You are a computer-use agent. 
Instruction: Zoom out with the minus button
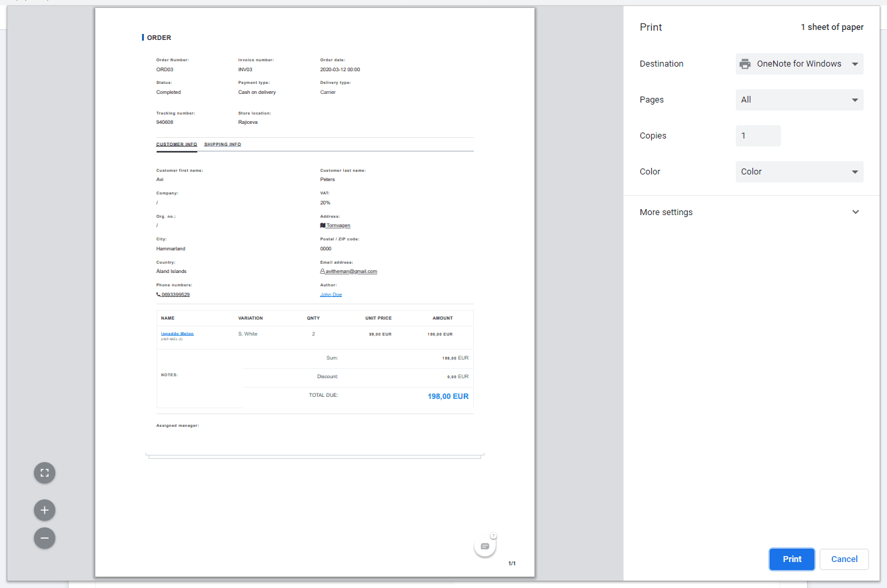click(45, 538)
